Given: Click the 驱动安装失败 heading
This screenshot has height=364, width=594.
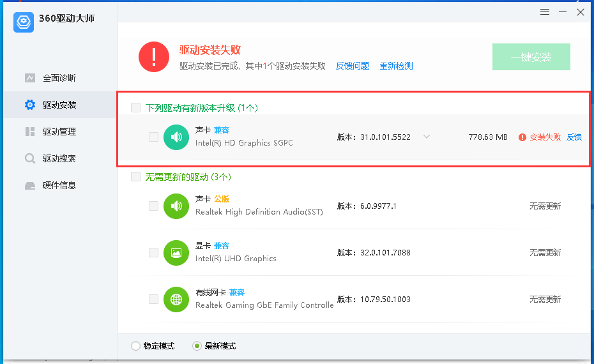Looking at the screenshot, I should pyautogui.click(x=210, y=50).
